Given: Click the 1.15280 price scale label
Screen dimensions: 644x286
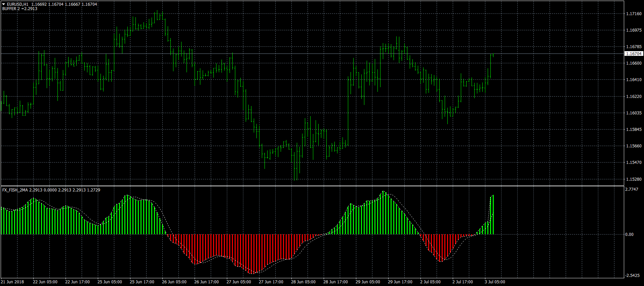Looking at the screenshot, I should pos(634,179).
